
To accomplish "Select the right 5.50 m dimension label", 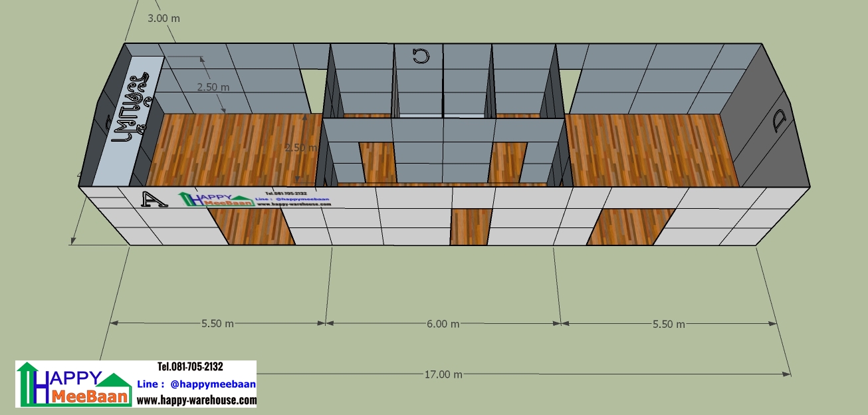I will [668, 324].
